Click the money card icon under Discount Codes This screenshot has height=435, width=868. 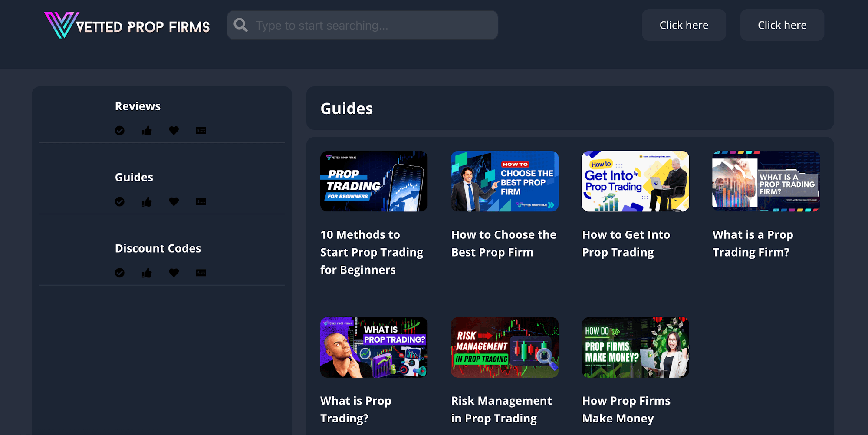pyautogui.click(x=201, y=273)
